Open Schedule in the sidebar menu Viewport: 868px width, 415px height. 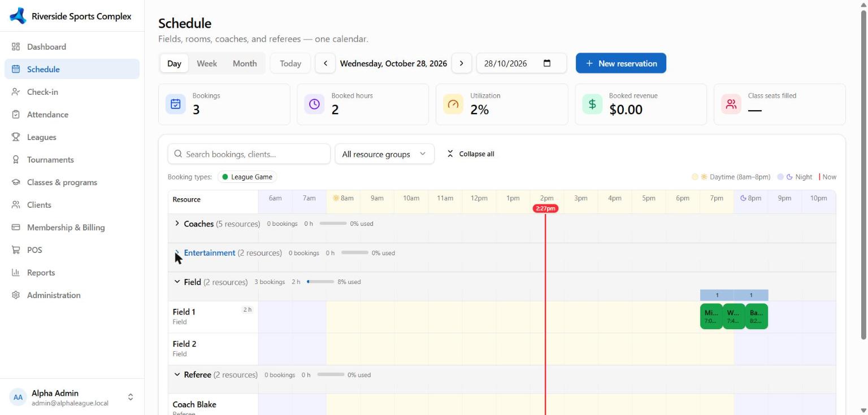[72, 69]
